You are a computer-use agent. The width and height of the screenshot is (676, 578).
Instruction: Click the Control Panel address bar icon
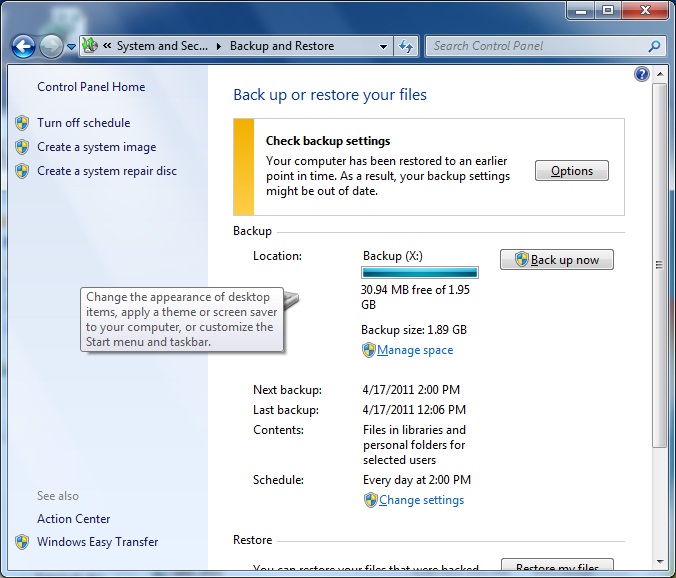click(x=90, y=45)
